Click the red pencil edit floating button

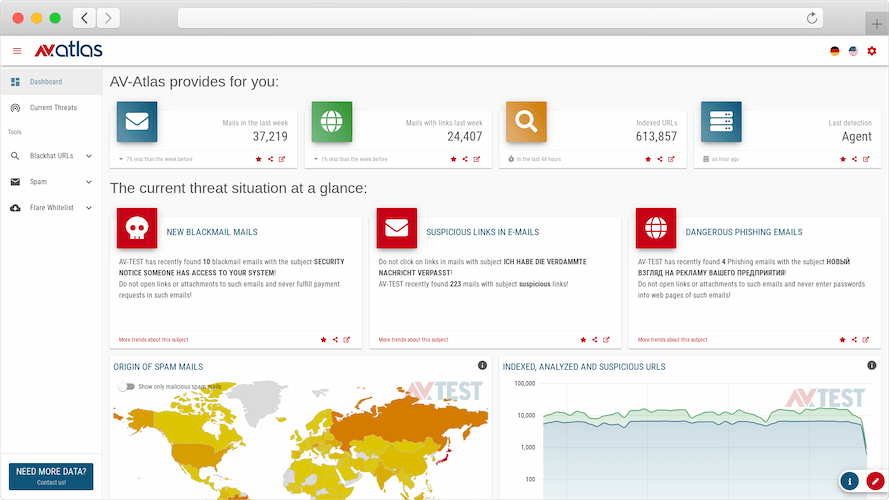click(876, 481)
